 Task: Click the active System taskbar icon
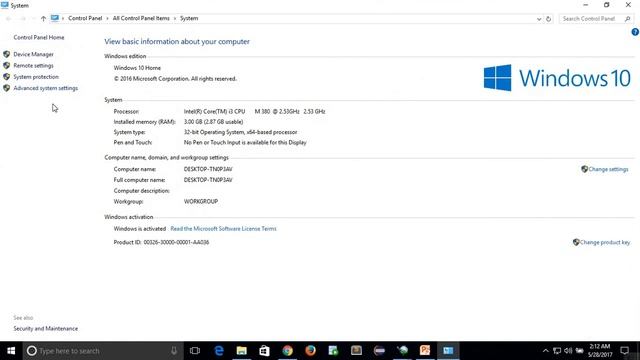tap(448, 351)
